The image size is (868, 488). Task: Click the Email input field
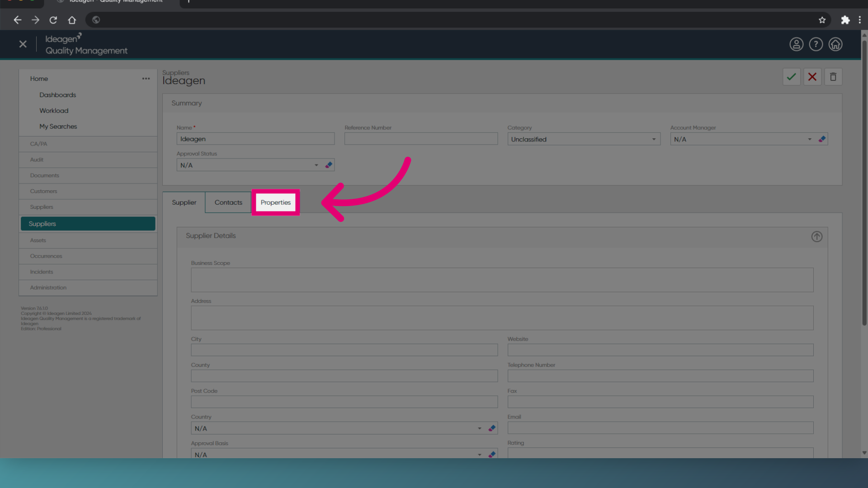coord(660,428)
